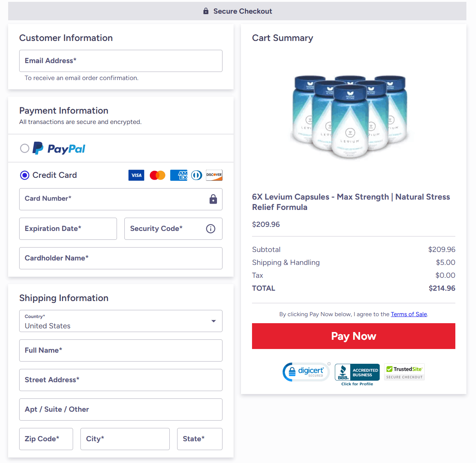Image resolution: width=476 pixels, height=463 pixels.
Task: Click the DigiCert Secured badge
Action: tap(306, 372)
